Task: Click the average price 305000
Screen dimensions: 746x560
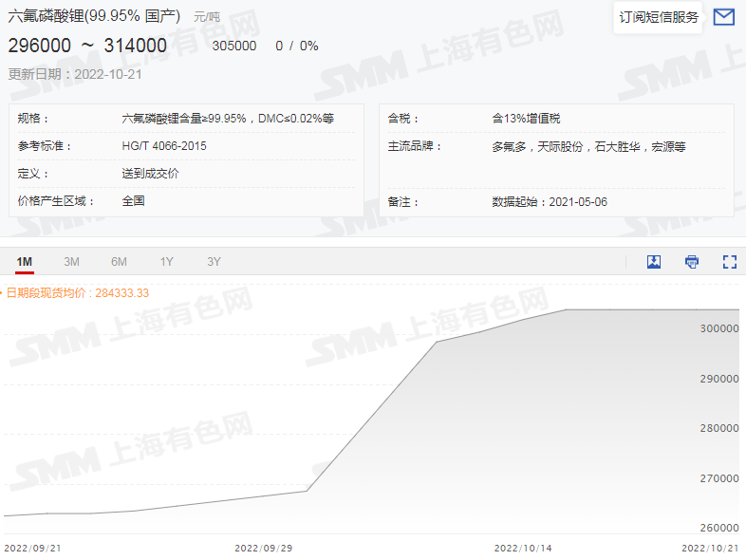Action: pos(233,46)
